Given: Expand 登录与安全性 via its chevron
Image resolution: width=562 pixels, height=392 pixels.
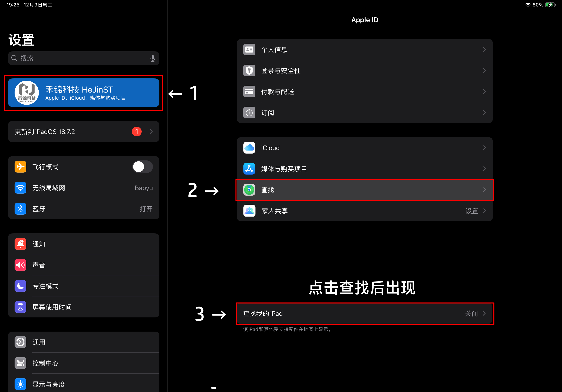Looking at the screenshot, I should pyautogui.click(x=485, y=71).
